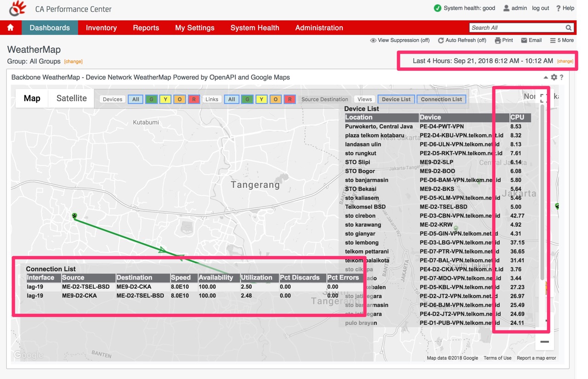Click Report a map error
Image resolution: width=588 pixels, height=379 pixels.
[537, 358]
